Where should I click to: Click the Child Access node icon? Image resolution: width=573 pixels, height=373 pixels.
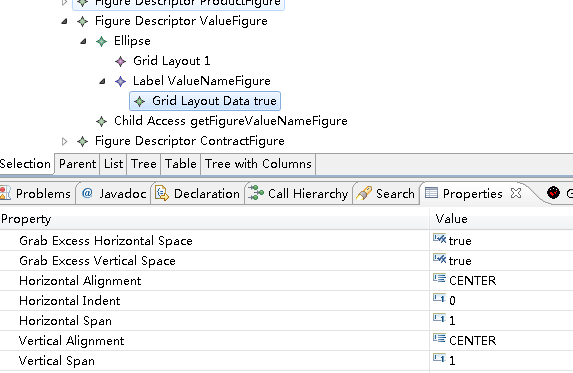(101, 121)
